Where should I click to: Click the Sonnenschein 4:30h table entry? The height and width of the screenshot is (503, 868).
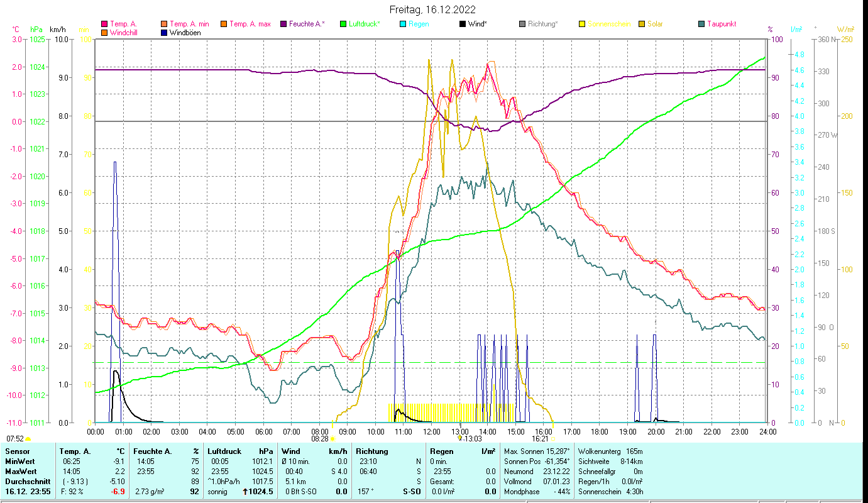coord(610,492)
